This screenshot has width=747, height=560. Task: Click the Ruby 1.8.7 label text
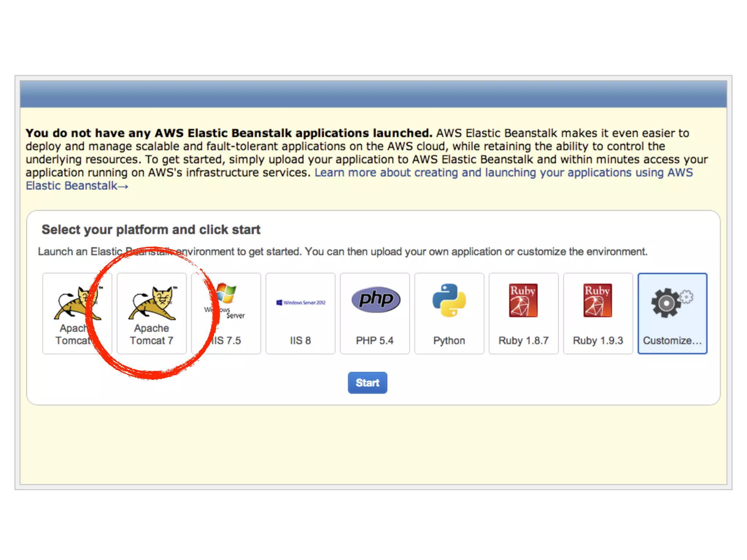pos(523,341)
